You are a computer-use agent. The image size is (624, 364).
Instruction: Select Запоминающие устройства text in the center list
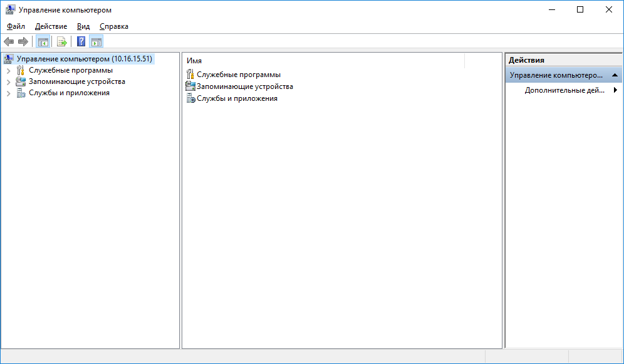[x=245, y=86]
